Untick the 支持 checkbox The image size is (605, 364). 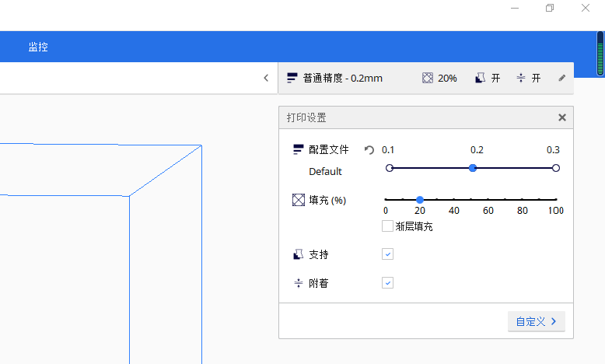coord(387,254)
